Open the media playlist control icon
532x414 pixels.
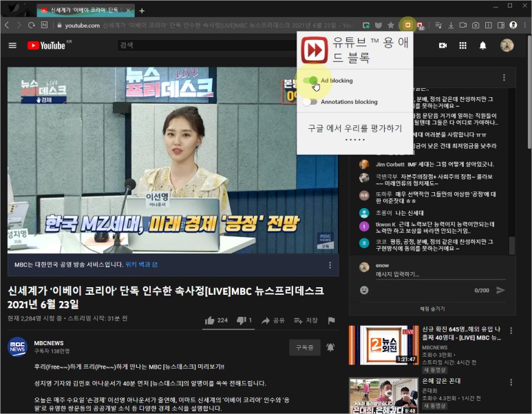tap(438, 25)
